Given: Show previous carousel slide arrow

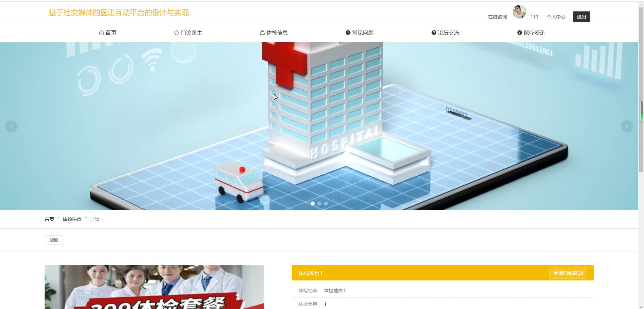Looking at the screenshot, I should tap(11, 126).
